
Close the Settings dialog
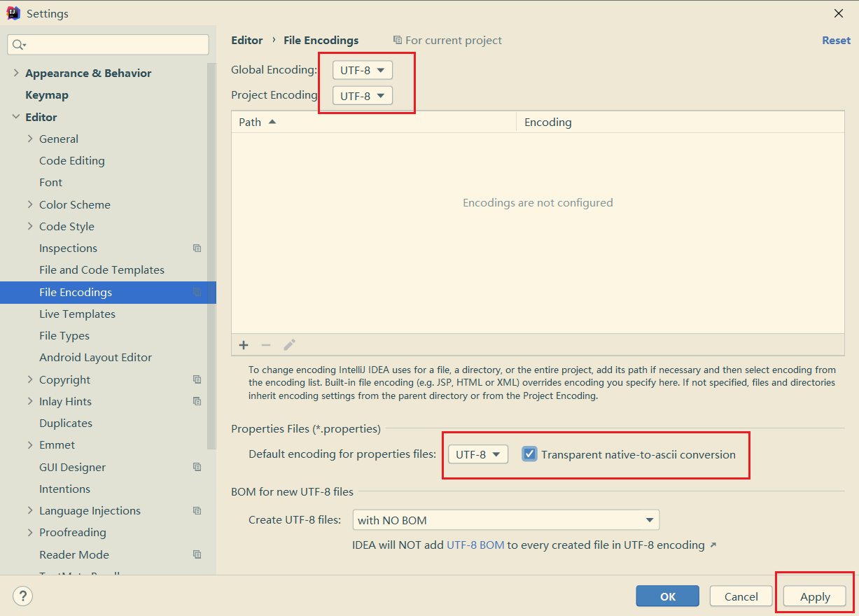839,13
